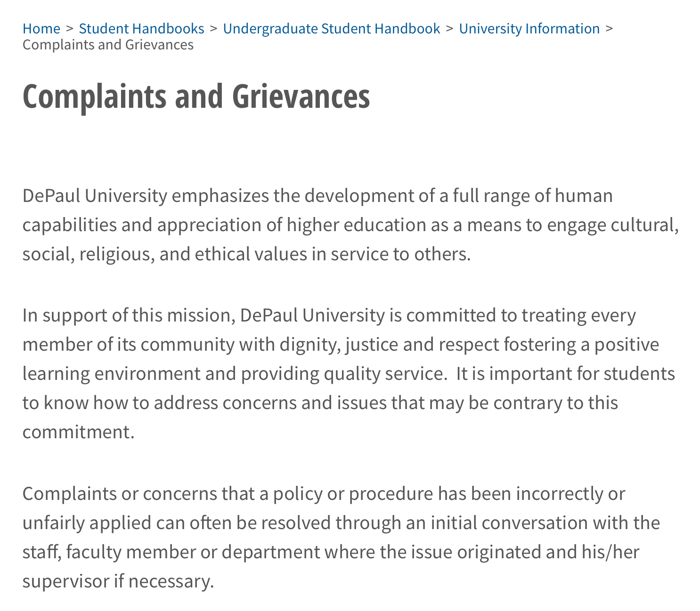This screenshot has width=700, height=611.
Task: Click the word 'commitment.' ending the second paragraph
Action: point(79,432)
